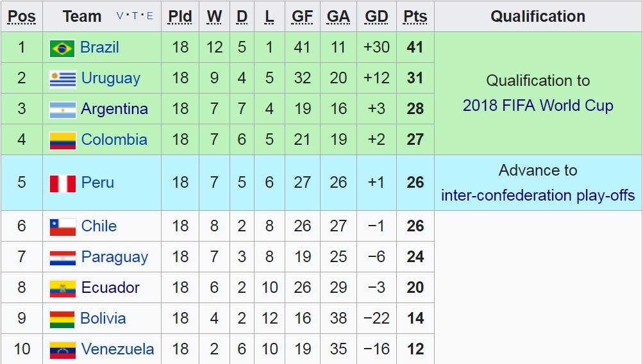Click the Uruguay flag icon
643x364 pixels.
click(x=62, y=79)
